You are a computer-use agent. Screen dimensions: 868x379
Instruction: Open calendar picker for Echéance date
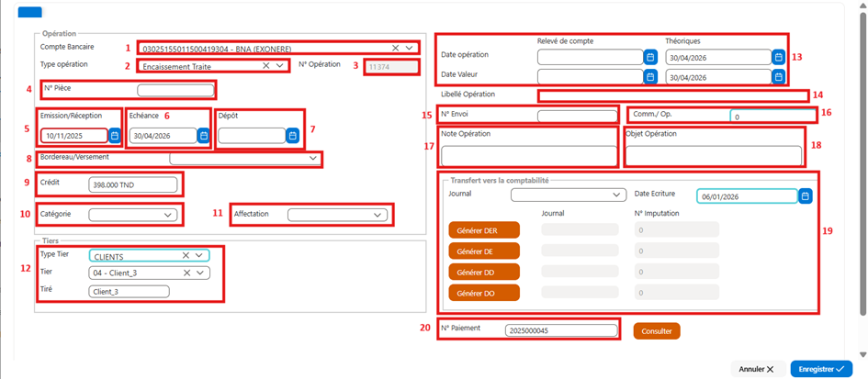coord(203,135)
